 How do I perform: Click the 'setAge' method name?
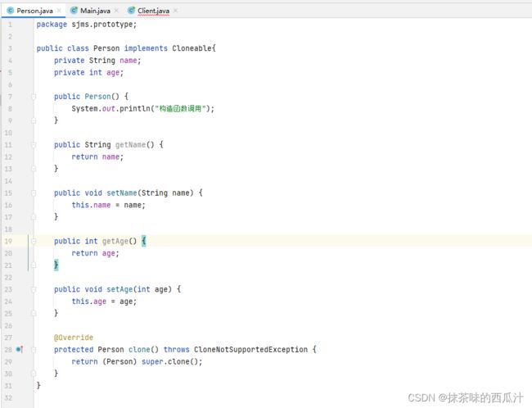[119, 289]
